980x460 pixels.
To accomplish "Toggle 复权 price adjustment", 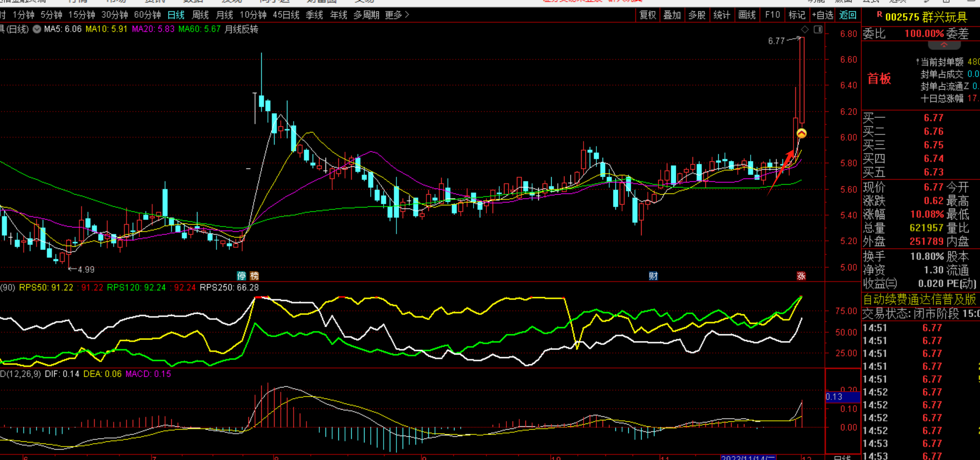I will click(647, 15).
